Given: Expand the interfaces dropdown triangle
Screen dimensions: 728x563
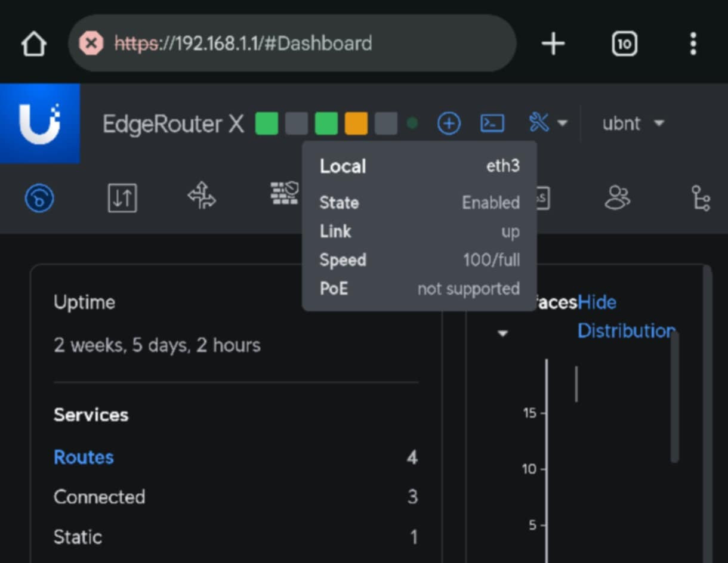Looking at the screenshot, I should 503,333.
